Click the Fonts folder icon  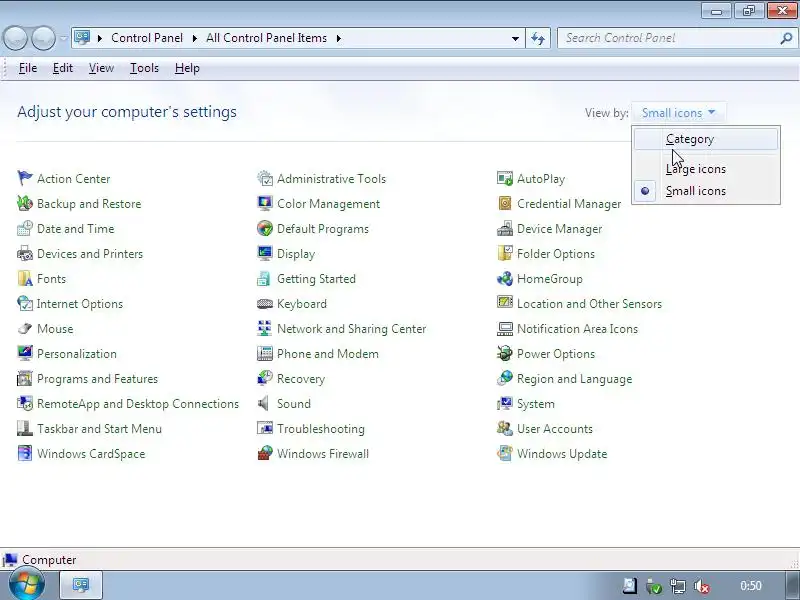tap(24, 278)
